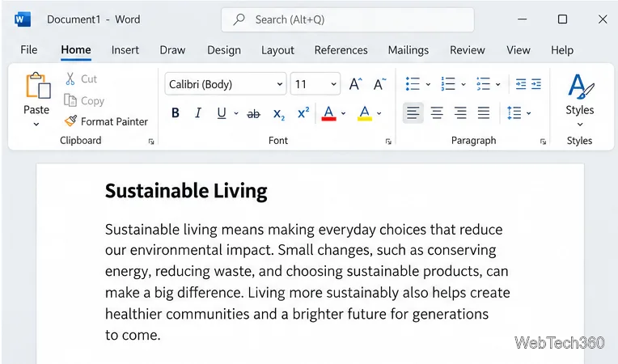The width and height of the screenshot is (618, 364).
Task: Apply yellow text highlight color
Action: 365,113
